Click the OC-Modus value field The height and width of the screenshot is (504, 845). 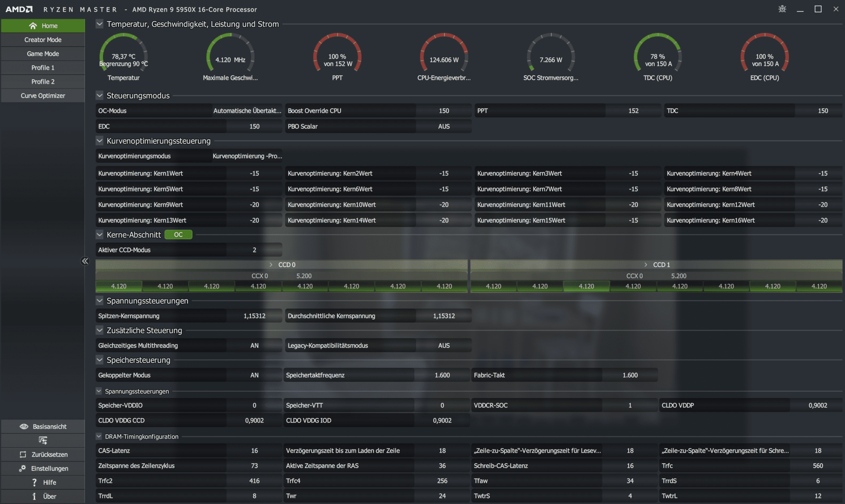tap(247, 110)
